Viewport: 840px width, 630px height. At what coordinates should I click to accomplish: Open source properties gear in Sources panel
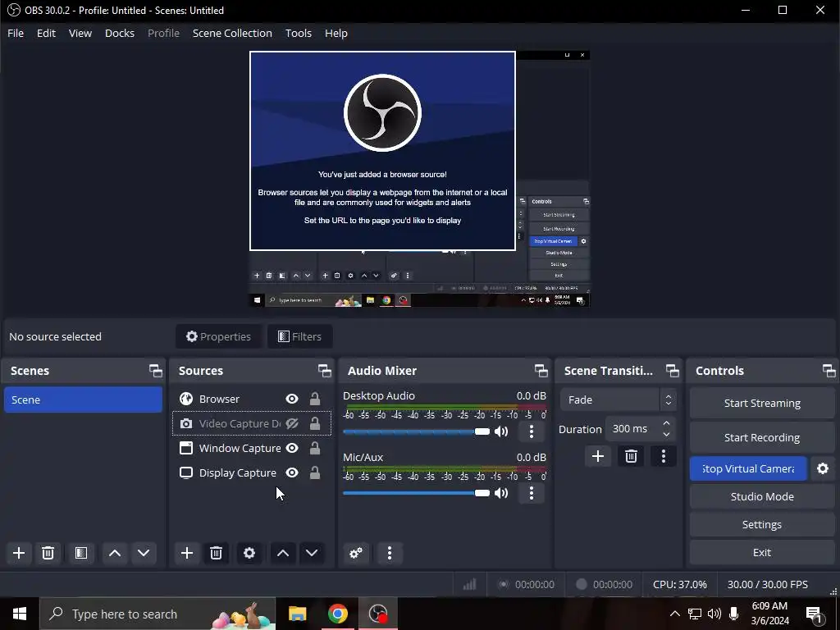coord(249,553)
